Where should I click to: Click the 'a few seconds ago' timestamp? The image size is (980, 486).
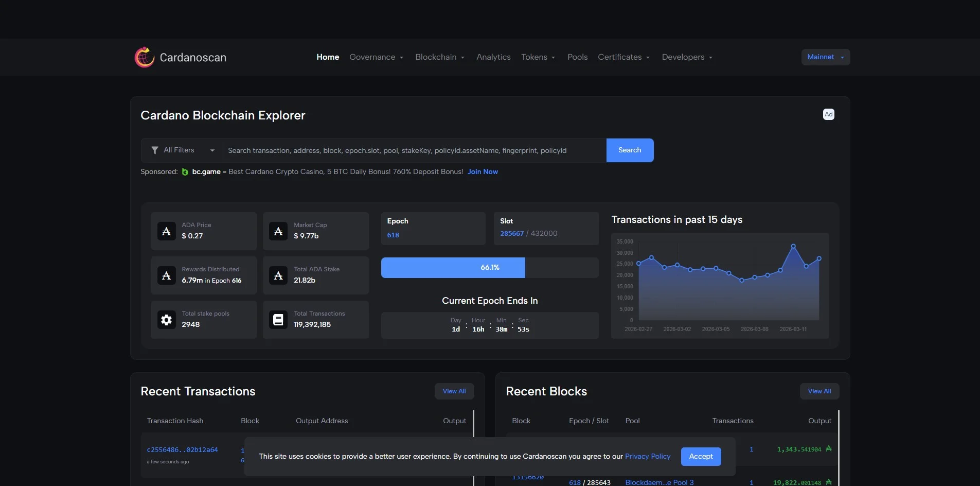168,462
